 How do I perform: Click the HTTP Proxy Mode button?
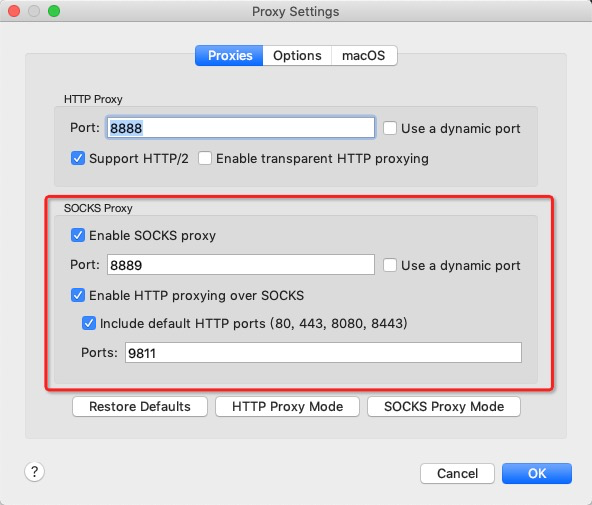pos(287,406)
